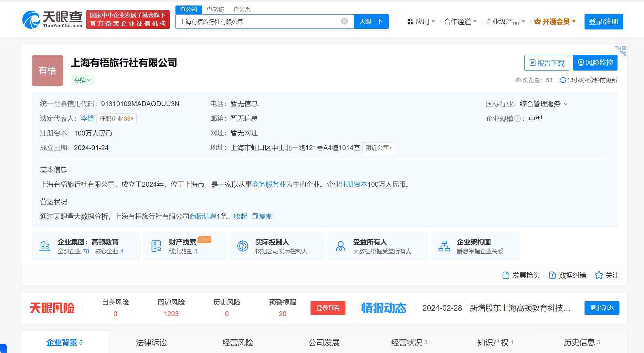Click the help icon next to 企业规模
644x353 pixels.
tap(517, 119)
